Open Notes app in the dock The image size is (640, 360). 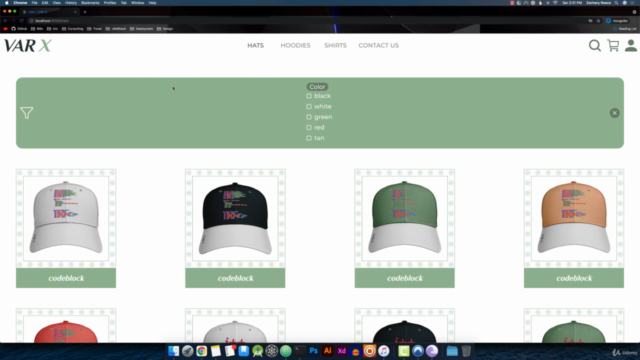[216, 351]
